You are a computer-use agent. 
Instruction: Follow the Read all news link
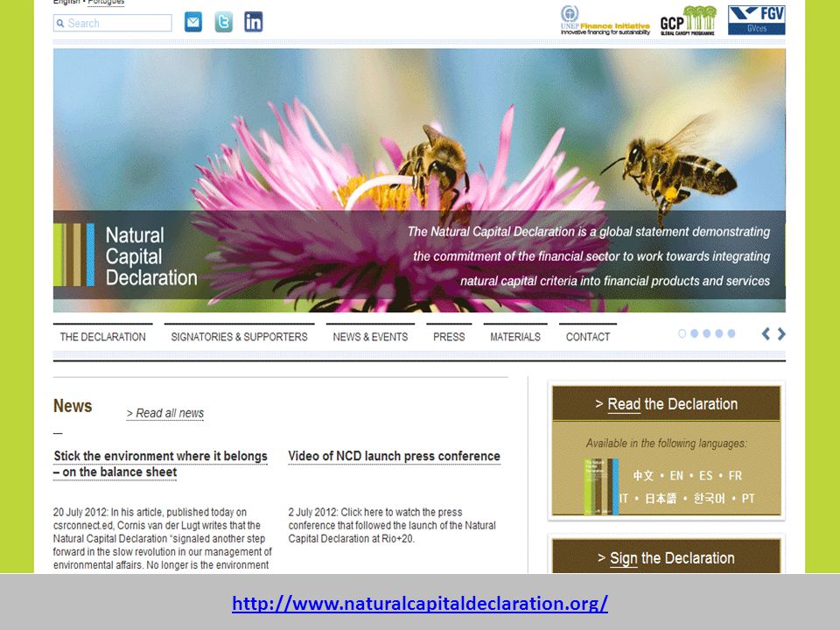pyautogui.click(x=165, y=413)
